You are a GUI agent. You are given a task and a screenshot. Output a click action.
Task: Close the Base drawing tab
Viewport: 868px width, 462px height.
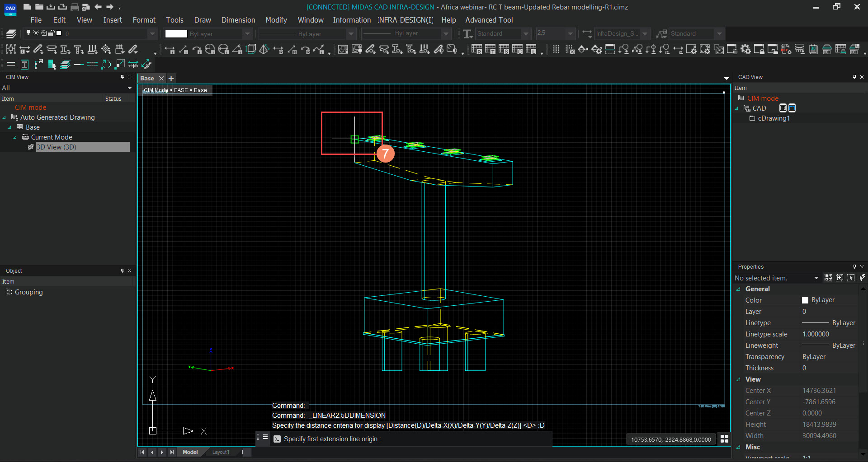pyautogui.click(x=161, y=78)
